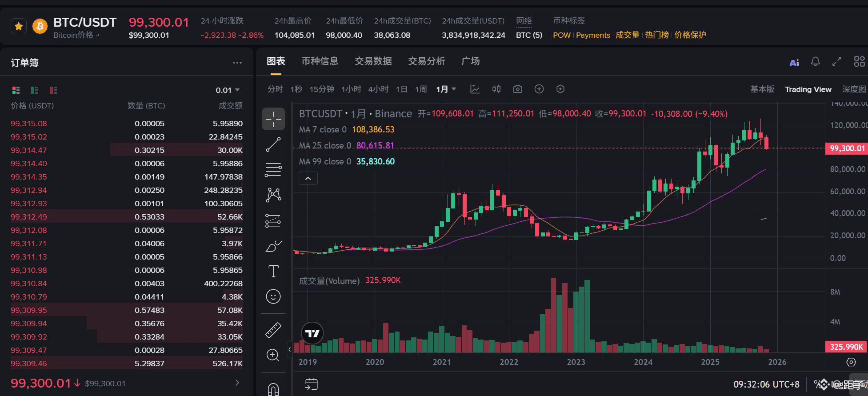Click the orange Bitcoin coin logo
The height and width of the screenshot is (396, 868).
point(40,27)
